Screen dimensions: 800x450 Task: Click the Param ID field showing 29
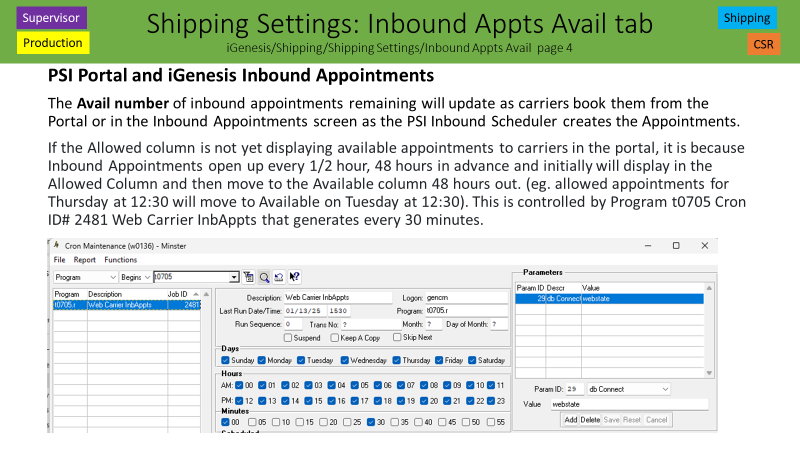pyautogui.click(x=574, y=389)
